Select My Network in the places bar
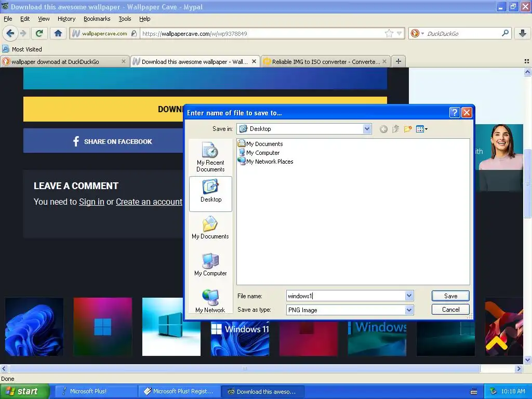 tap(210, 301)
